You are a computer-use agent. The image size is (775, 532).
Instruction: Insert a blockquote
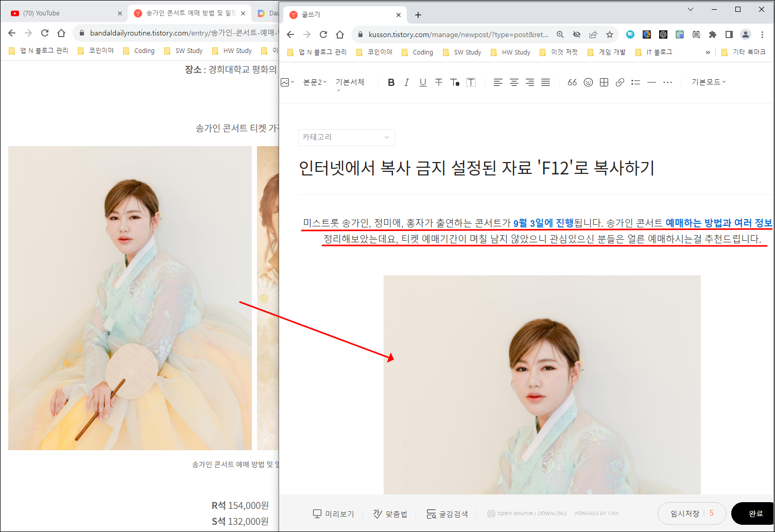pos(572,82)
